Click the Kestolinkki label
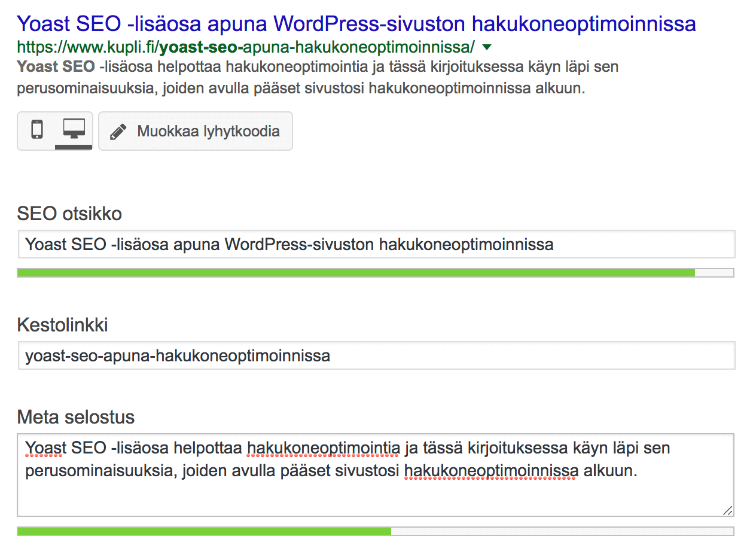756x548 pixels. [x=63, y=325]
